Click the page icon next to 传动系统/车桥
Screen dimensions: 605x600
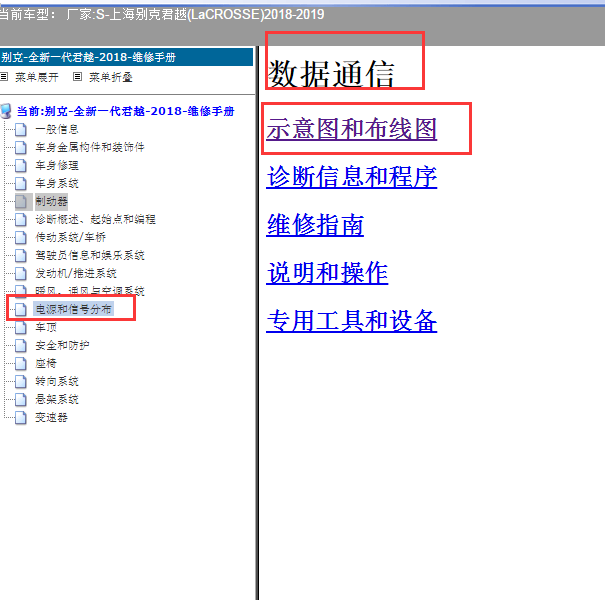pyautogui.click(x=21, y=237)
